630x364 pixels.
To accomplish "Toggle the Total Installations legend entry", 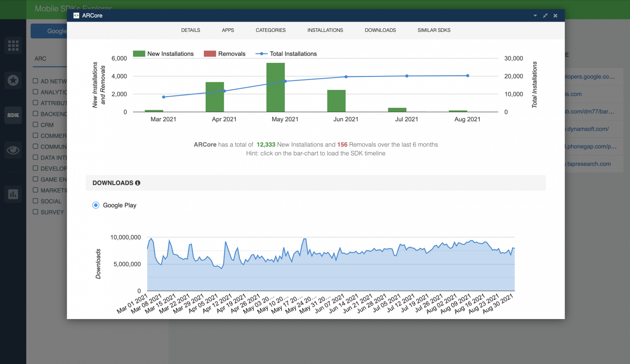I will [x=286, y=53].
